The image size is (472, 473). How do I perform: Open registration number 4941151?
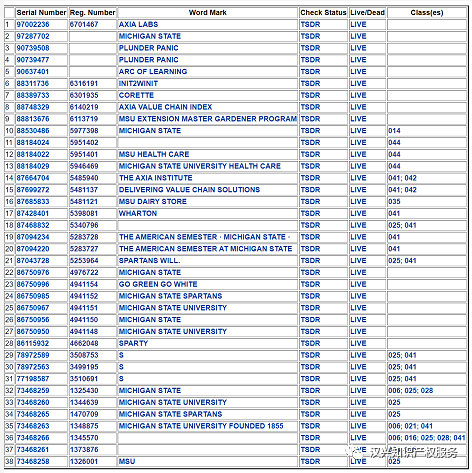pyautogui.click(x=84, y=308)
